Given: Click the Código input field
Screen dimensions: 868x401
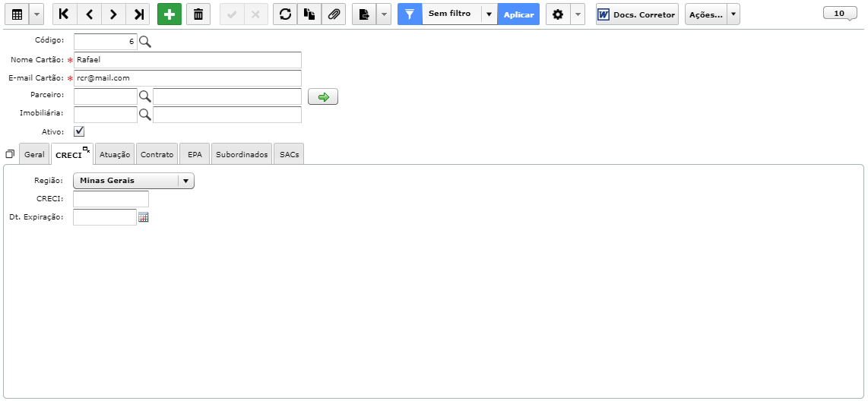Looking at the screenshot, I should point(105,42).
